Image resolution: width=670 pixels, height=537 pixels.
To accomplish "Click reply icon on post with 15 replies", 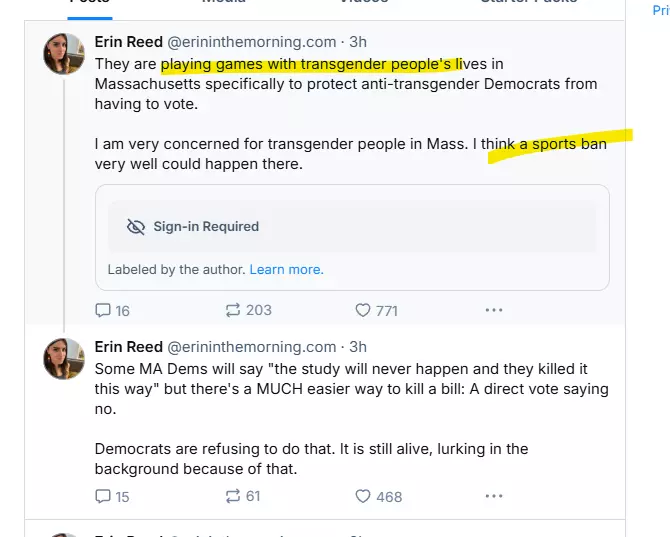I will pos(103,496).
